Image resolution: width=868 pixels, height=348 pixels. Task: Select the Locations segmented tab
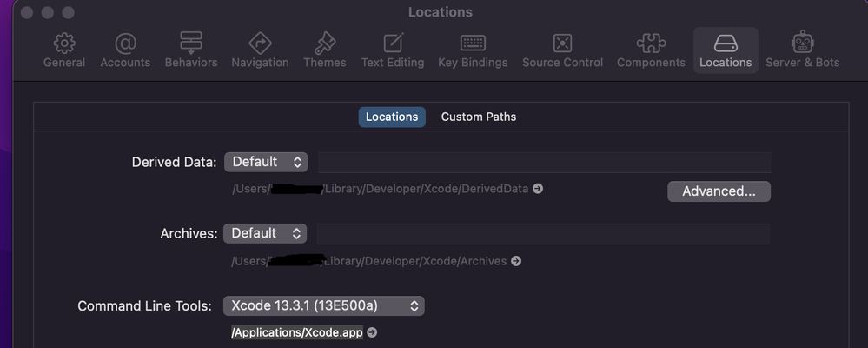(392, 117)
